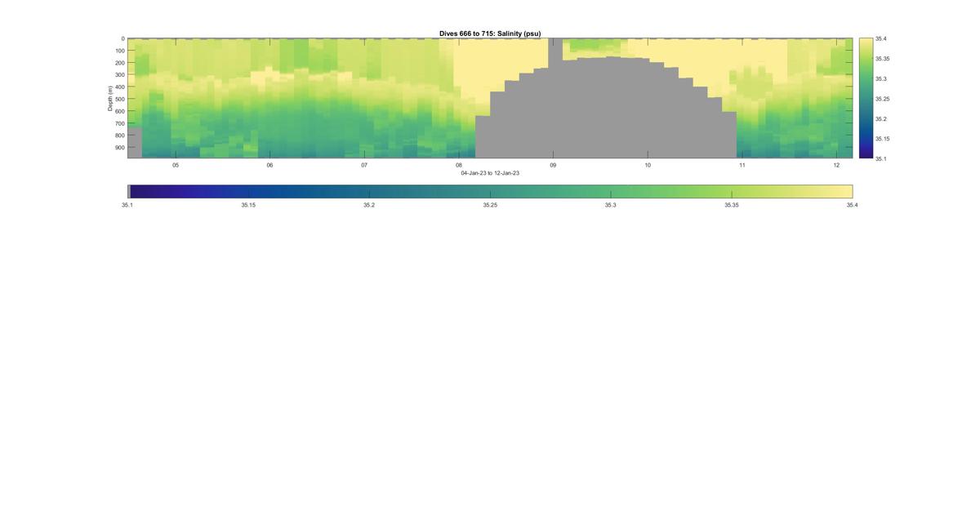Click the depth axis tick '900'
Viewport: 980px width, 508px height.
click(120, 148)
